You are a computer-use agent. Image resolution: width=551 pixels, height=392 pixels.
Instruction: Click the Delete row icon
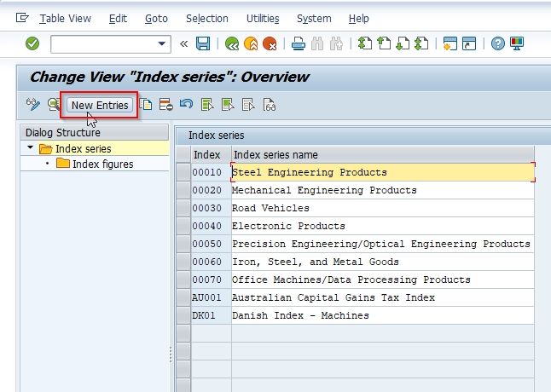pos(165,105)
